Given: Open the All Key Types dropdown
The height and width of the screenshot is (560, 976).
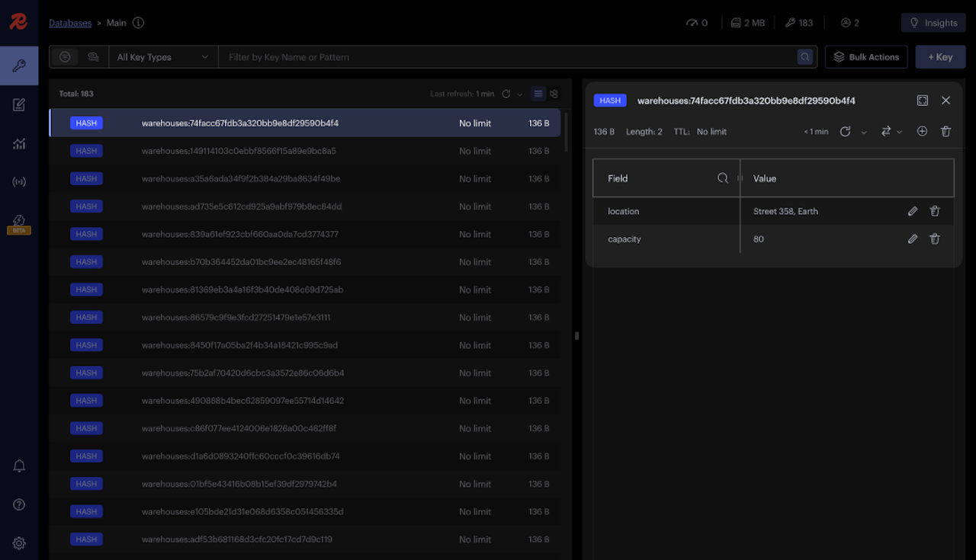Looking at the screenshot, I should click(x=162, y=57).
